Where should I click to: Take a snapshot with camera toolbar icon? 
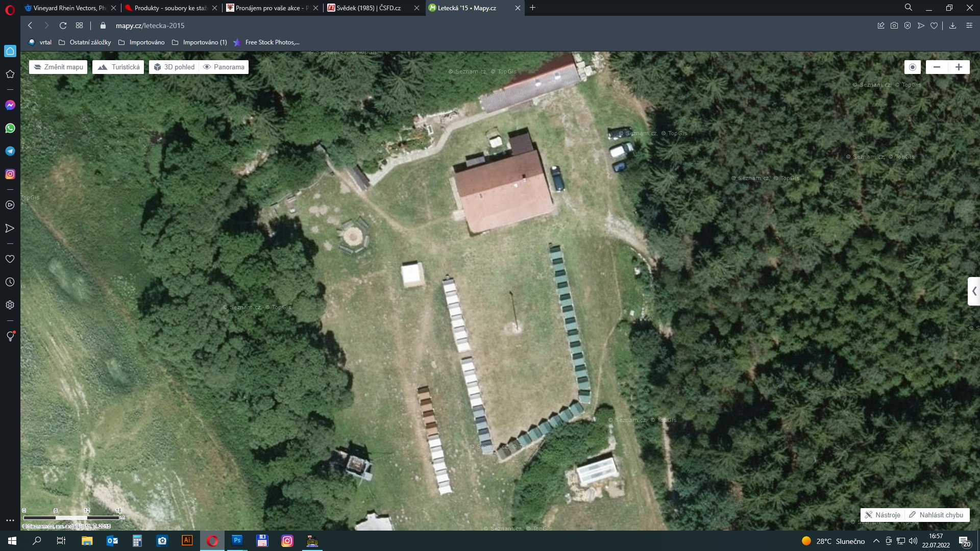click(x=894, y=26)
